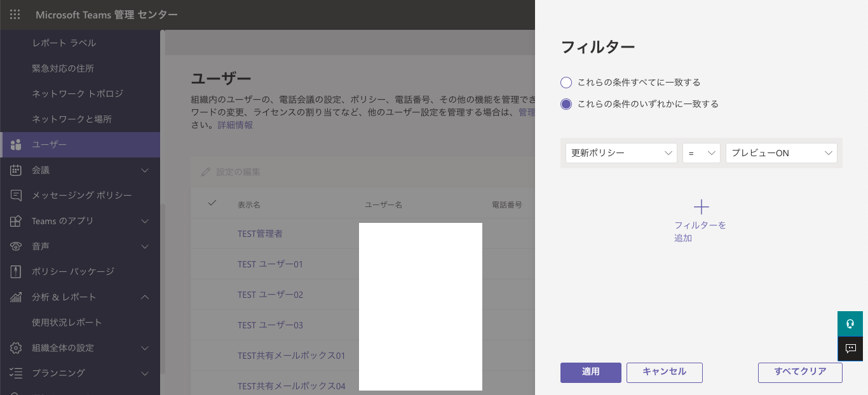This screenshot has height=395, width=868.
Task: Click フィルターを追加 link text
Action: point(700,232)
